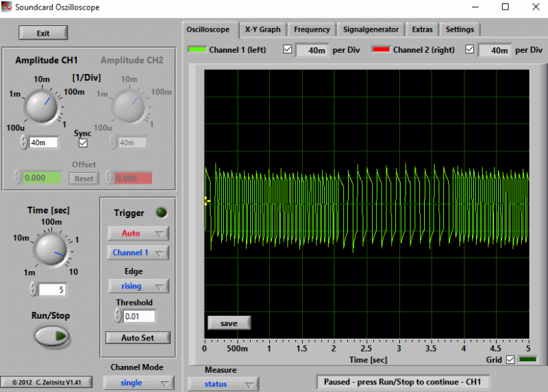Open the Settings tab
The height and width of the screenshot is (392, 548).
click(x=460, y=29)
